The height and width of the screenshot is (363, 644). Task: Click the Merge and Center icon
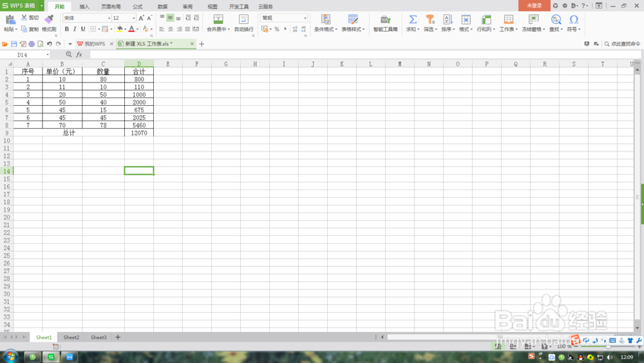[x=218, y=19]
